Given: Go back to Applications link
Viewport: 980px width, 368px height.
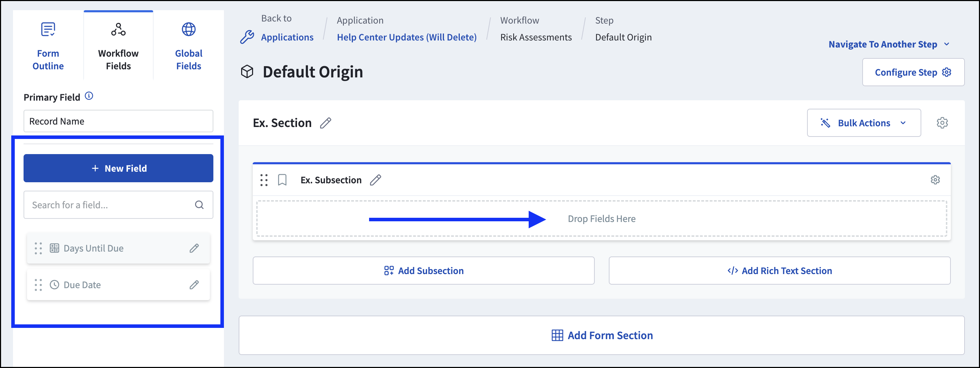Looking at the screenshot, I should (287, 37).
